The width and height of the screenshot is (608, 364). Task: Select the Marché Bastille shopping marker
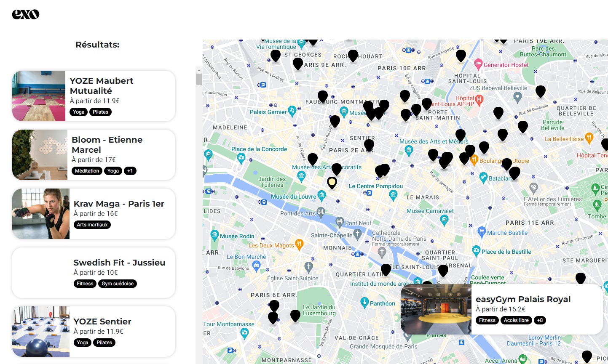click(x=482, y=231)
